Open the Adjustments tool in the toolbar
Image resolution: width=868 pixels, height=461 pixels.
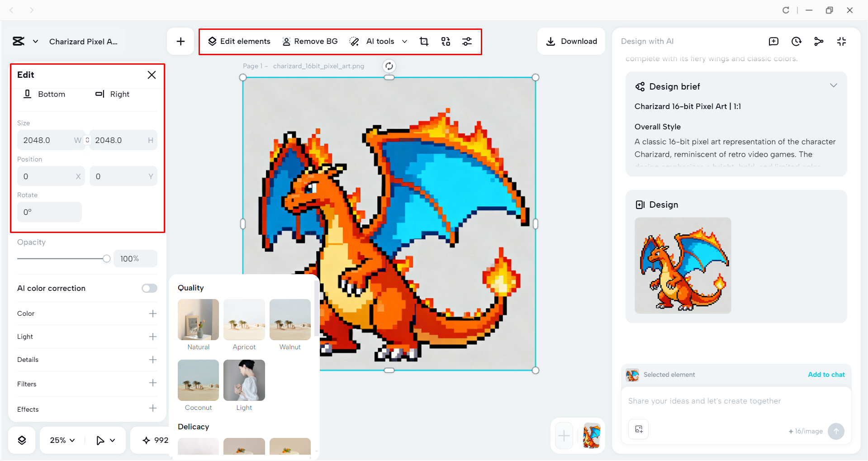click(467, 41)
